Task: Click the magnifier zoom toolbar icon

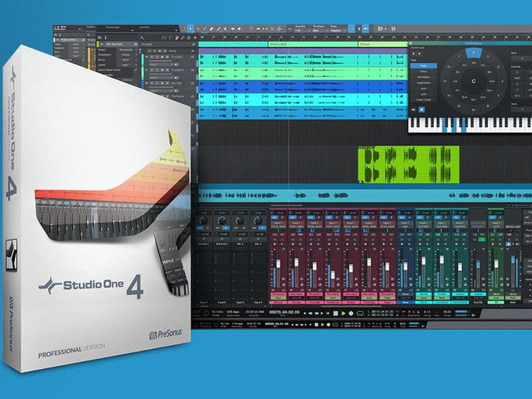Action: point(272,28)
